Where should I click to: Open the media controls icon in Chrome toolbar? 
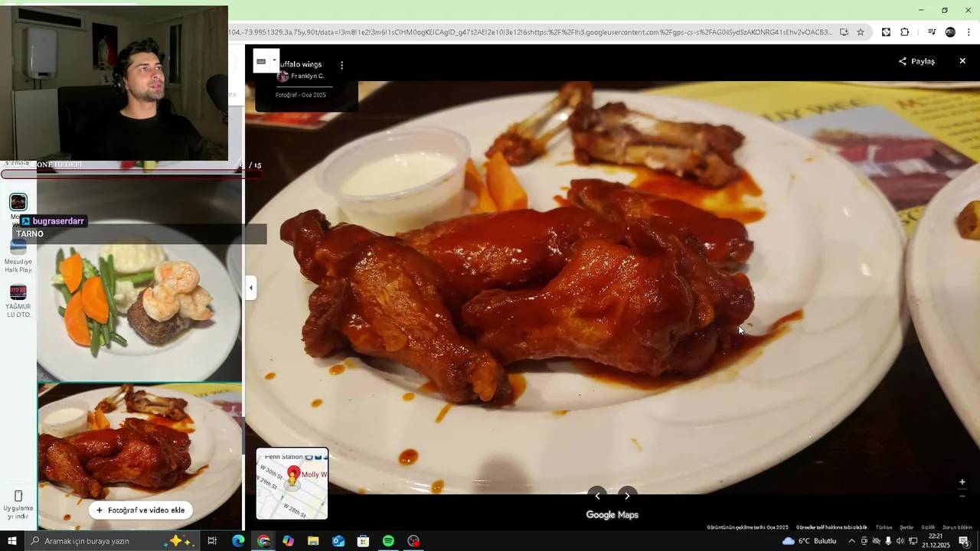click(x=932, y=32)
